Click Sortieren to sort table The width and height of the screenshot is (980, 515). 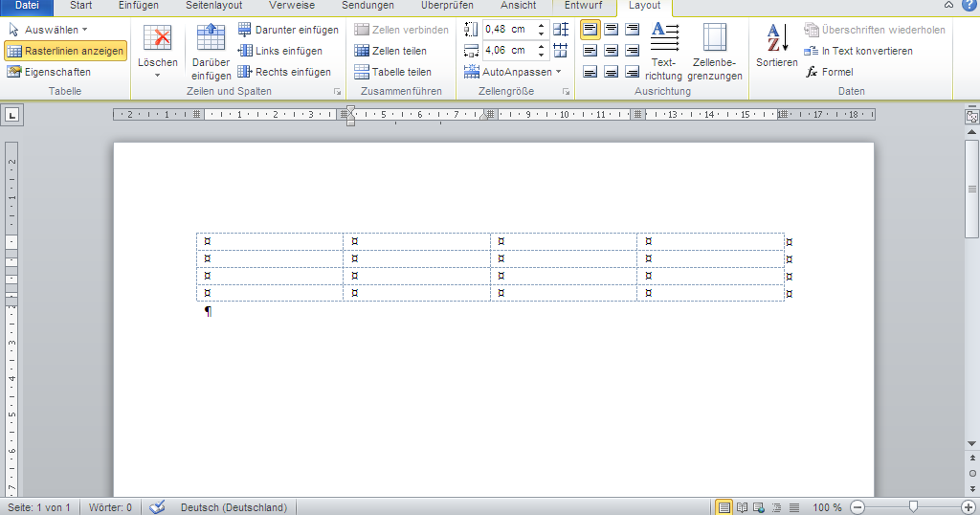(777, 46)
